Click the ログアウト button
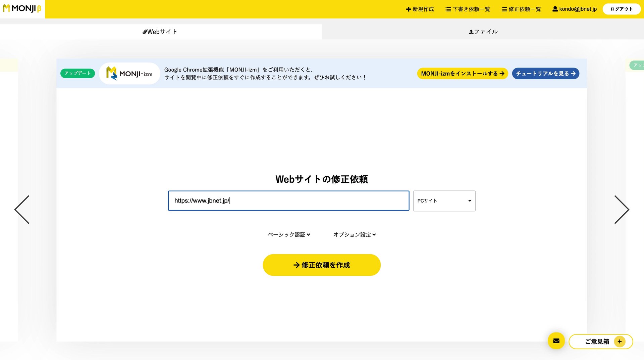644x360 pixels. pyautogui.click(x=622, y=9)
